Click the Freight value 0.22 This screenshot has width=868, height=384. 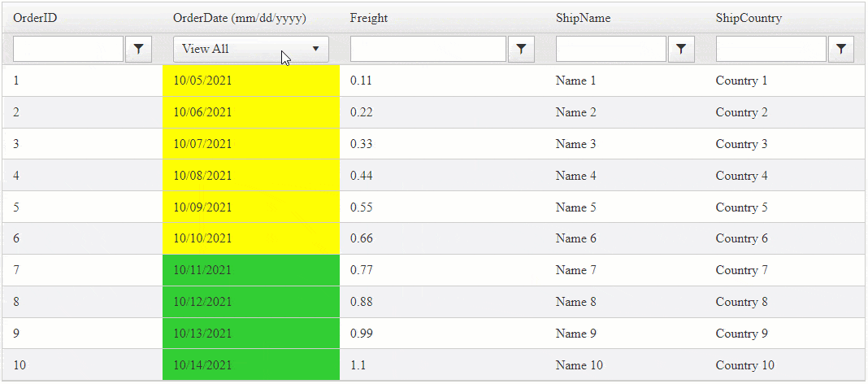click(x=362, y=112)
